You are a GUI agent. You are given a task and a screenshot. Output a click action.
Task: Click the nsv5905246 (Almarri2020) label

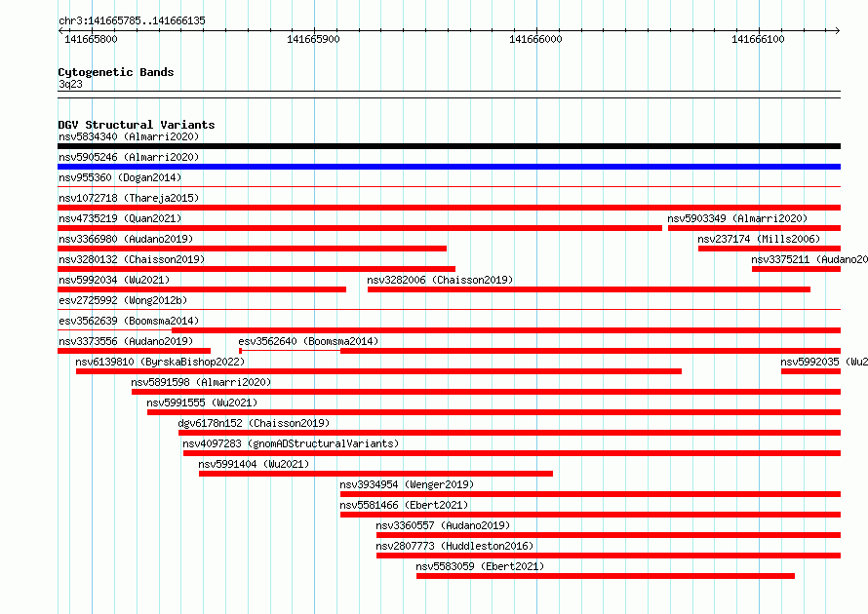(129, 157)
